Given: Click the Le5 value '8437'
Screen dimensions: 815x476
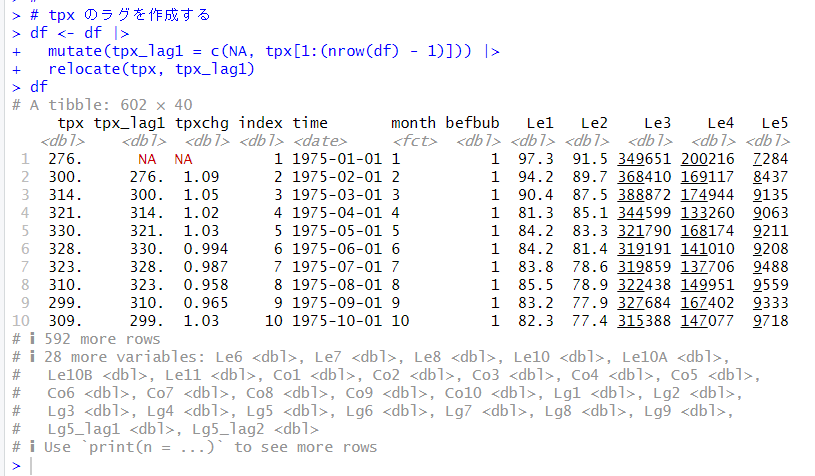Looking at the screenshot, I should pyautogui.click(x=770, y=177).
